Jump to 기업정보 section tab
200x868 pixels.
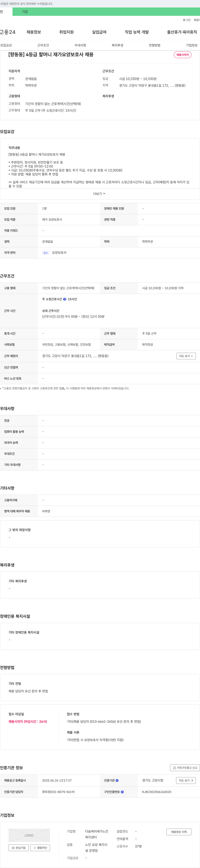192,45
